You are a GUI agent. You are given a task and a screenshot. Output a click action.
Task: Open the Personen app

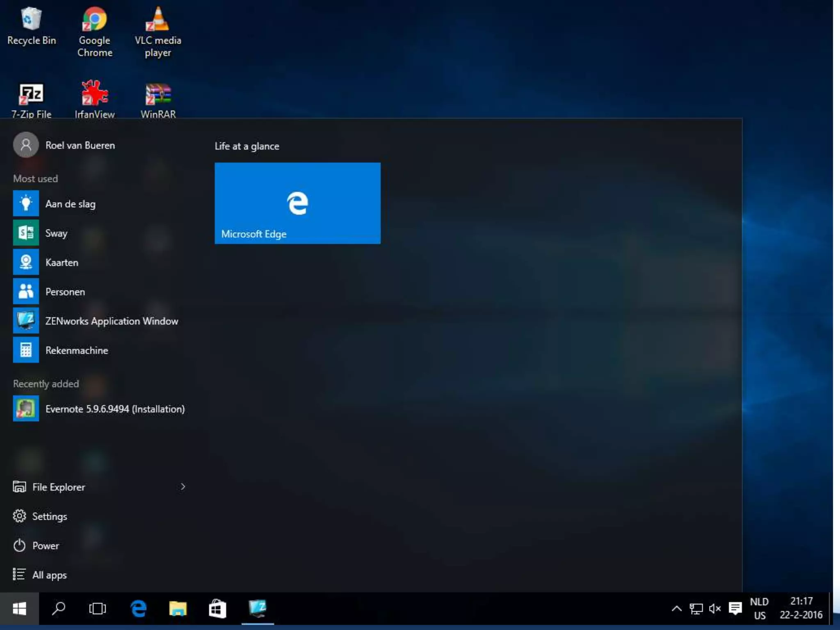click(100, 291)
